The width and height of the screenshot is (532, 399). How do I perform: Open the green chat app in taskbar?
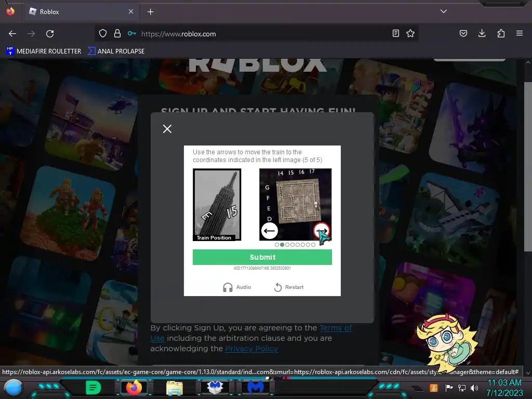93,388
